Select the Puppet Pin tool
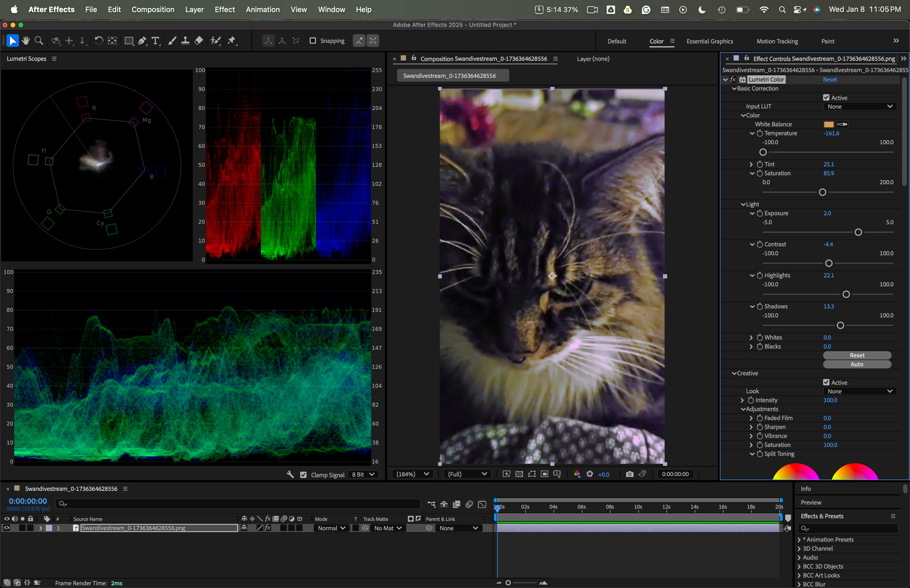 click(x=231, y=41)
